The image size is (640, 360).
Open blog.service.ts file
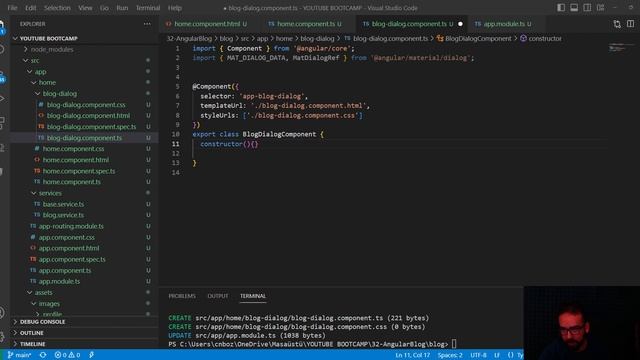click(x=63, y=215)
